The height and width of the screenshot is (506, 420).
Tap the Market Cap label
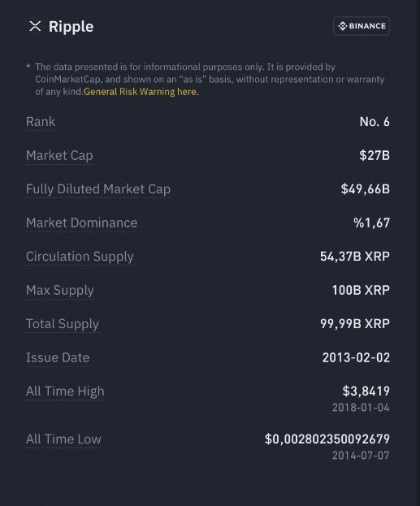[x=59, y=156]
